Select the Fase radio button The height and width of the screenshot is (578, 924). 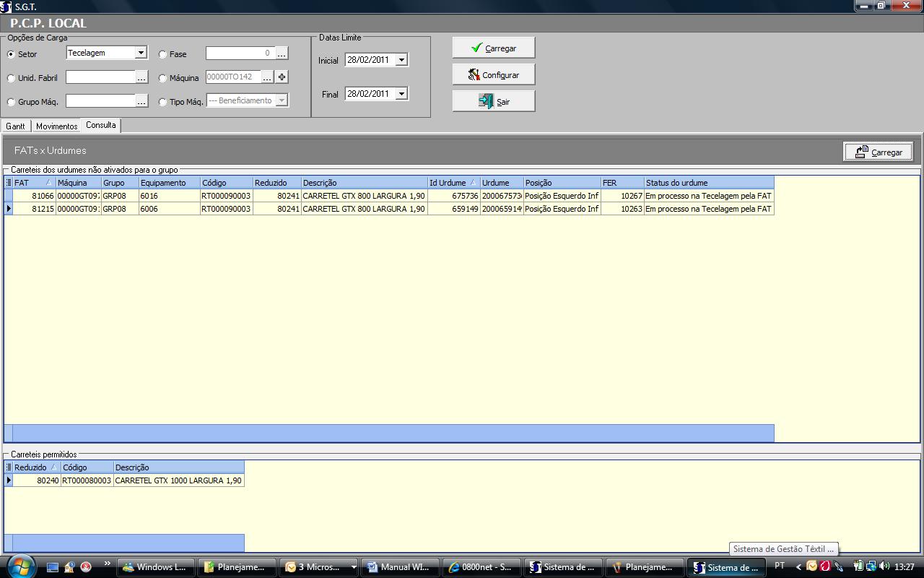(x=162, y=54)
